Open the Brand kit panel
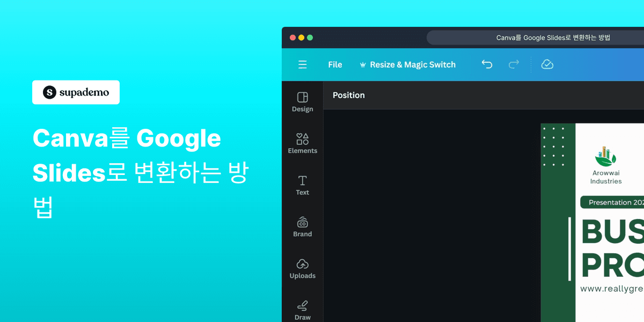Screen dimensions: 644x322 [x=302, y=226]
